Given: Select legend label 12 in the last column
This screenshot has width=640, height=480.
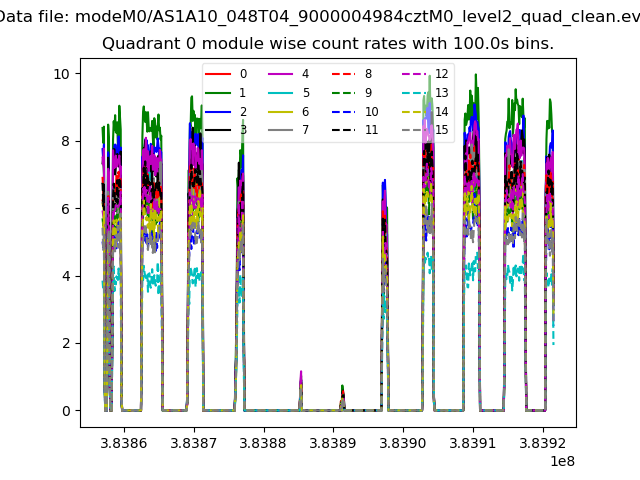Looking at the screenshot, I should [441, 74].
